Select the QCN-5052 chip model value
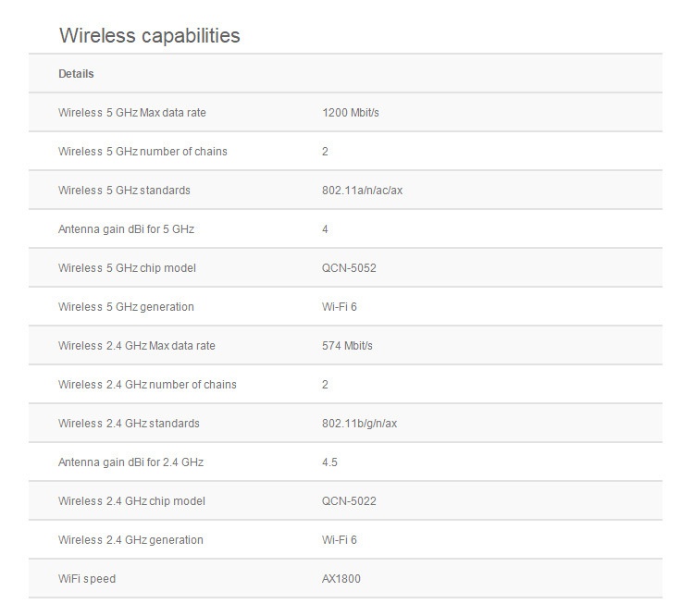Screen dimensions: 694x616 pyautogui.click(x=349, y=268)
